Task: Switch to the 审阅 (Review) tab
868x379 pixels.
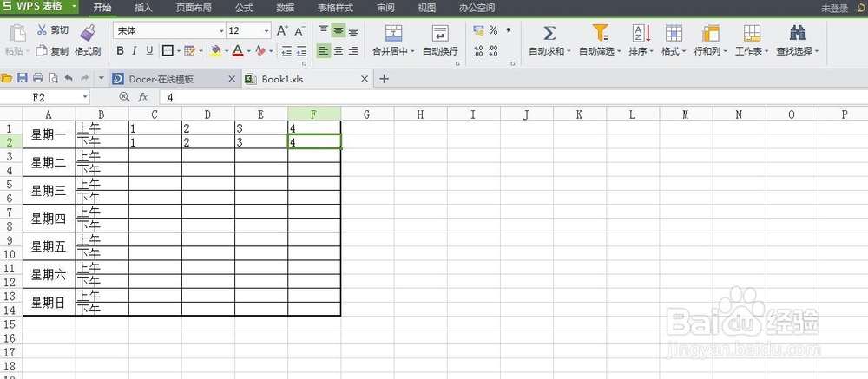Action: pos(386,9)
